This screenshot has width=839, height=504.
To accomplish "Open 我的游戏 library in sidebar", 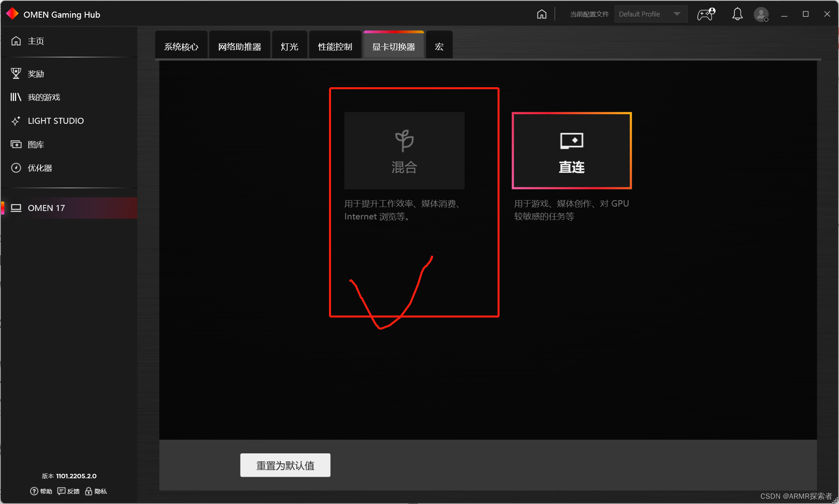I will pyautogui.click(x=43, y=97).
